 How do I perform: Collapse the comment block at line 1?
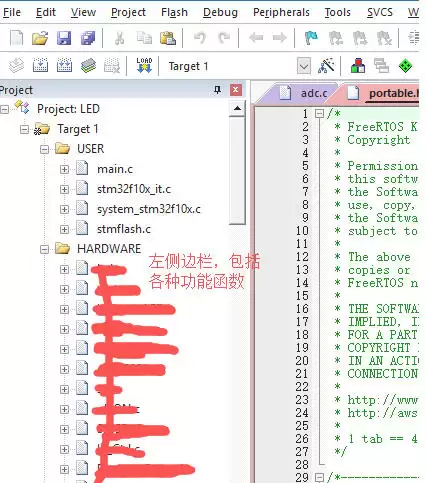319,114
